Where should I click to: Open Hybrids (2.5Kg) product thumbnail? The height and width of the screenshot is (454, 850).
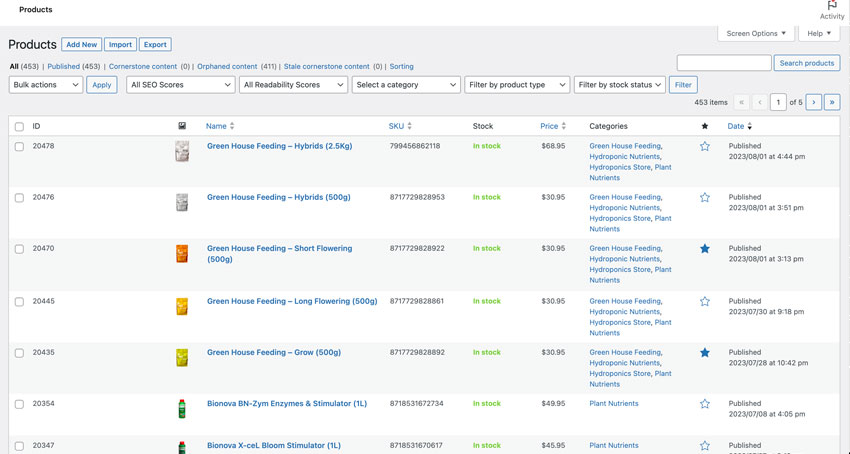(182, 151)
